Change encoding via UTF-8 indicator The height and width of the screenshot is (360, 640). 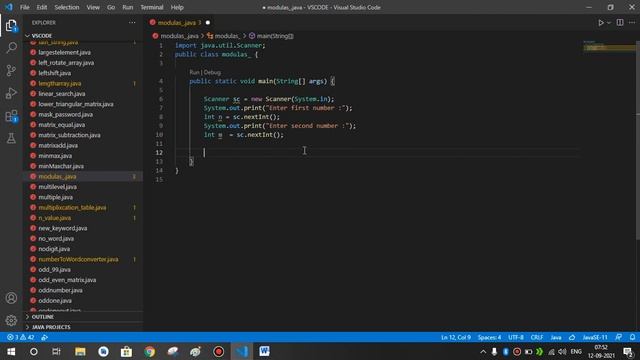516,337
